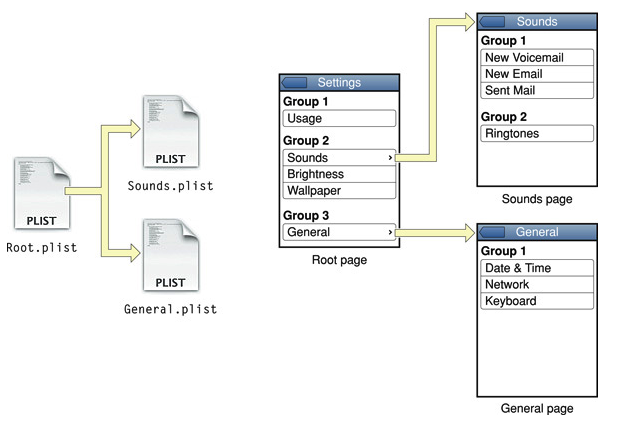This screenshot has width=621, height=427.
Task: Click the General title bar text
Action: point(537,232)
